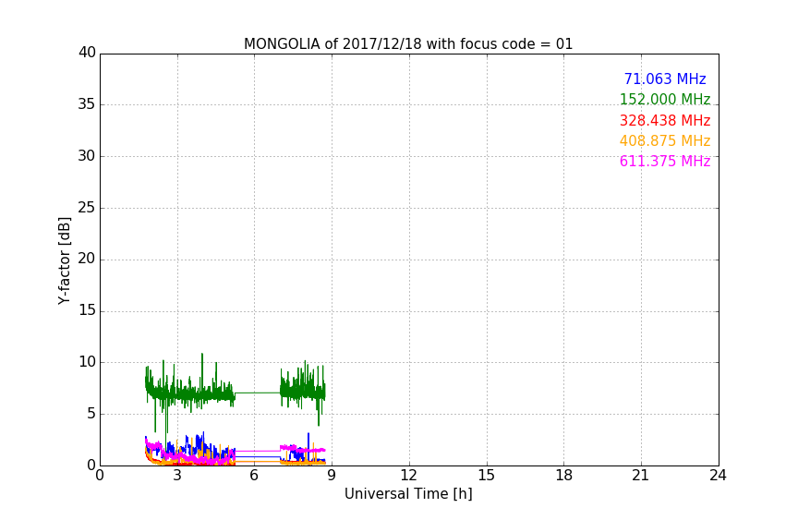Click x-axis tick label 9
Screen dimensions: 798x532
332,476
